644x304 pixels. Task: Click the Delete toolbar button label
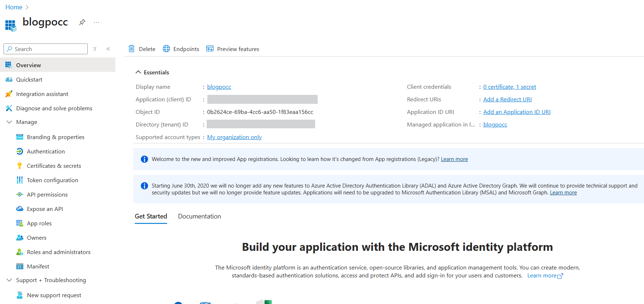[x=147, y=49]
